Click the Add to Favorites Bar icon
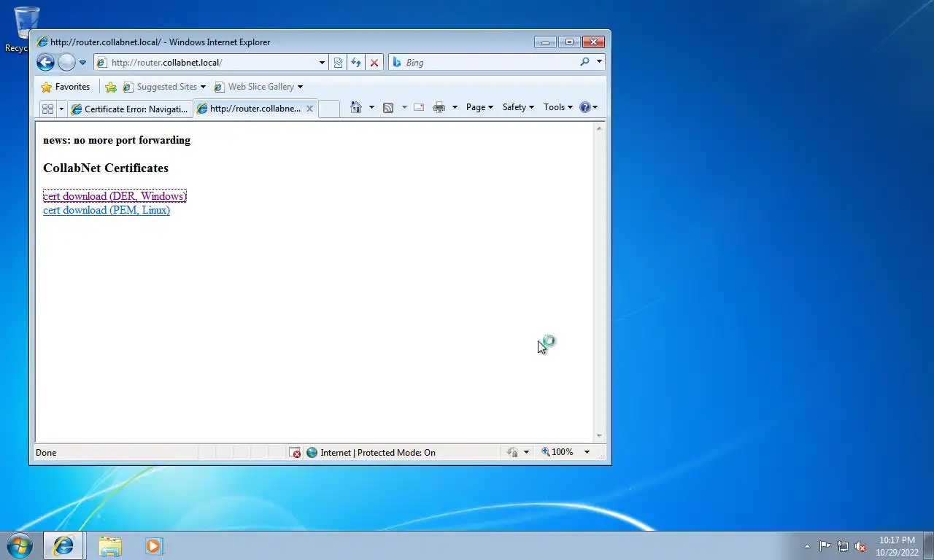 click(x=111, y=87)
